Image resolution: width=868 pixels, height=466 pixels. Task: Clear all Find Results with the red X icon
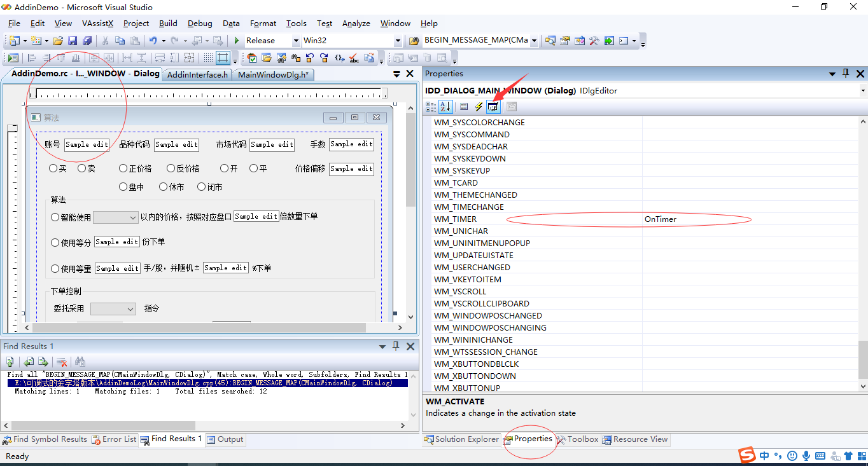pyautogui.click(x=62, y=362)
